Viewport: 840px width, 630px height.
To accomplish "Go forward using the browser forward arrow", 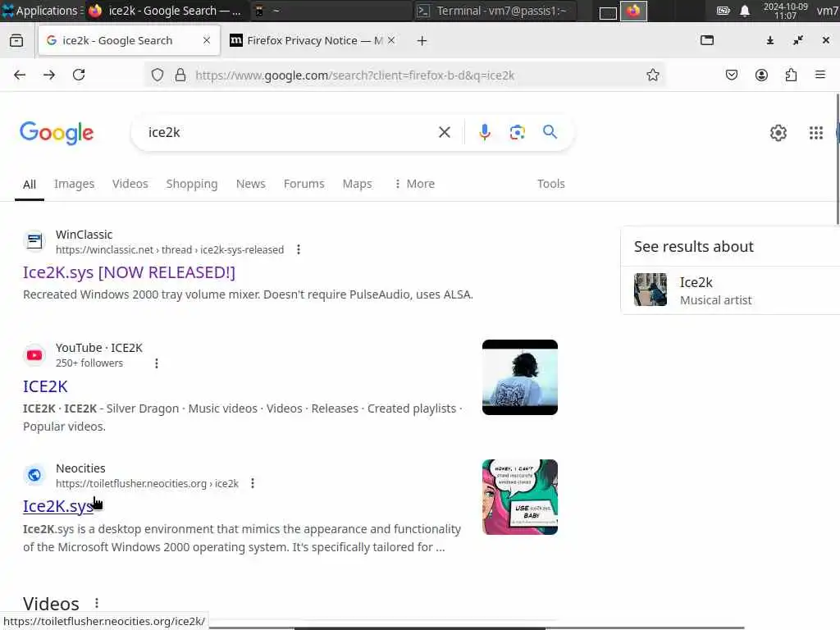I will point(49,75).
